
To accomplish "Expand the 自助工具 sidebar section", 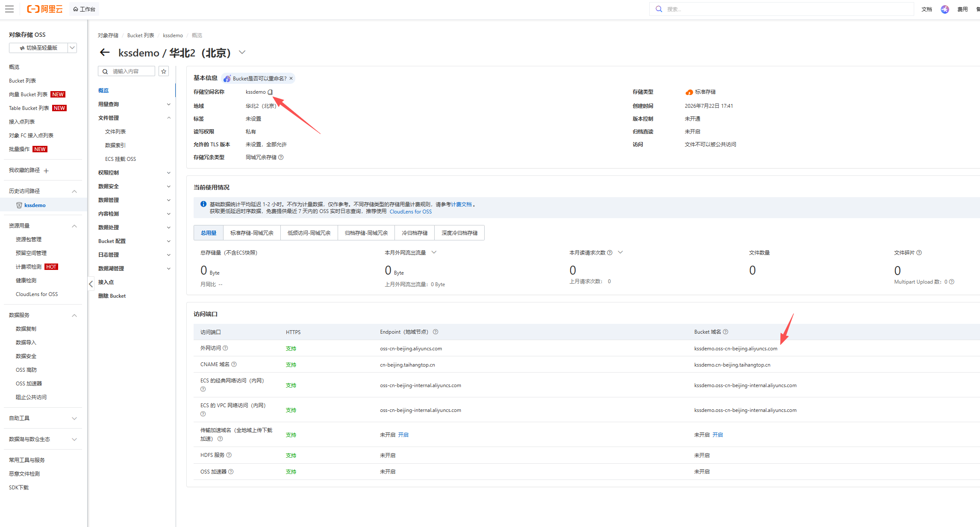I will tap(74, 418).
